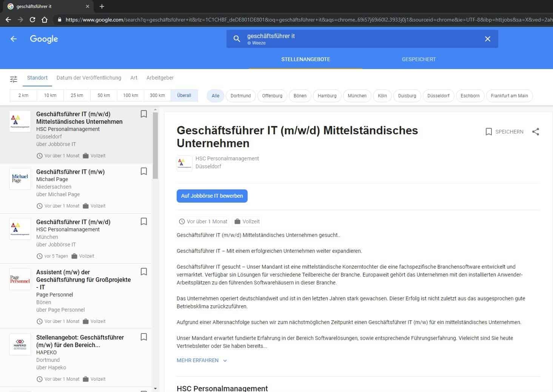The image size is (553, 392).
Task: Filter by the Offenburg location chip
Action: 272,96
